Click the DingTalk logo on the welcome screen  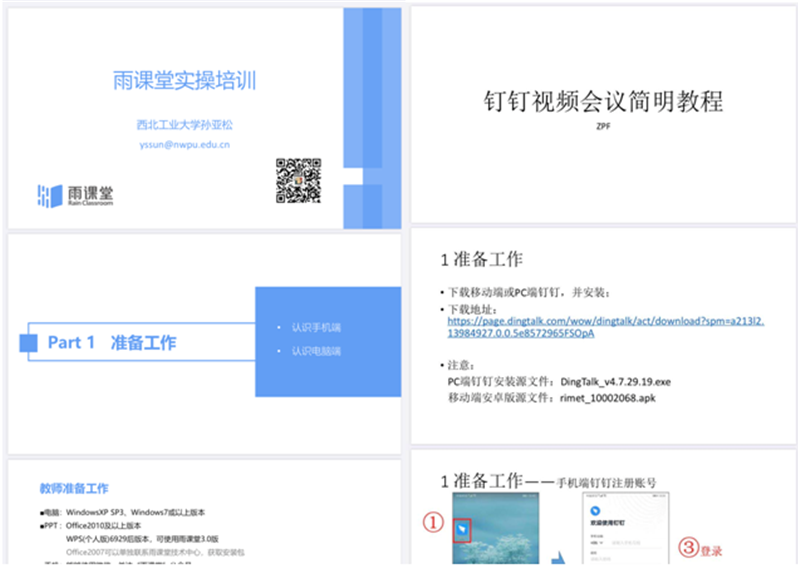pyautogui.click(x=595, y=510)
